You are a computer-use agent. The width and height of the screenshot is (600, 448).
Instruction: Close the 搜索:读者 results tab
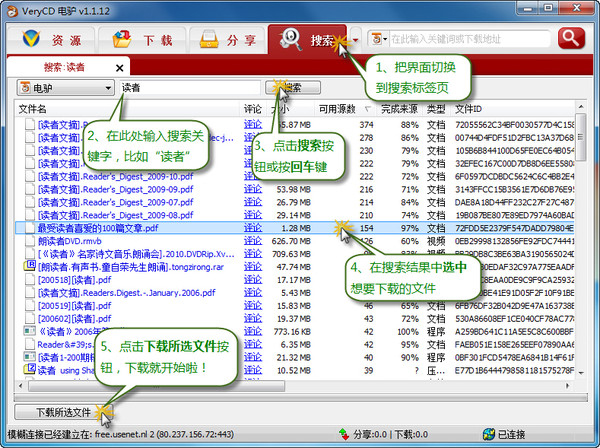pos(119,68)
